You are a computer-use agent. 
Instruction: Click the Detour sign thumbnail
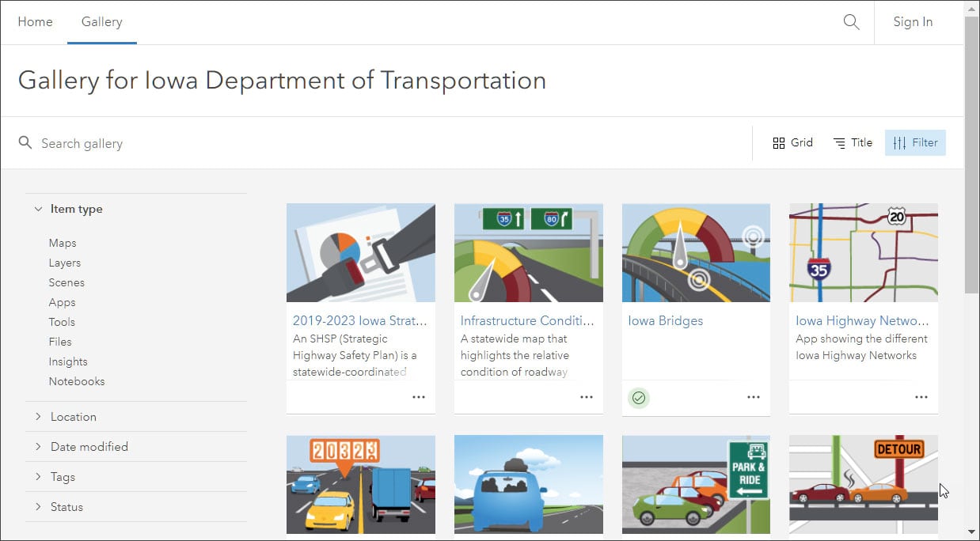(864, 484)
